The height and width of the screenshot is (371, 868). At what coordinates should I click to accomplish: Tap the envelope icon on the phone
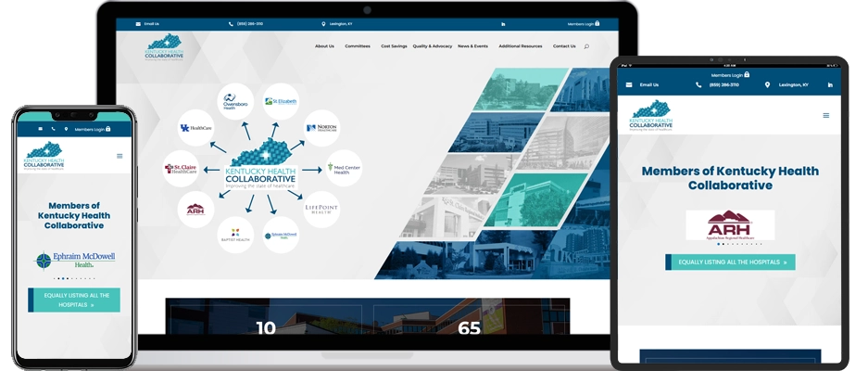click(x=41, y=129)
